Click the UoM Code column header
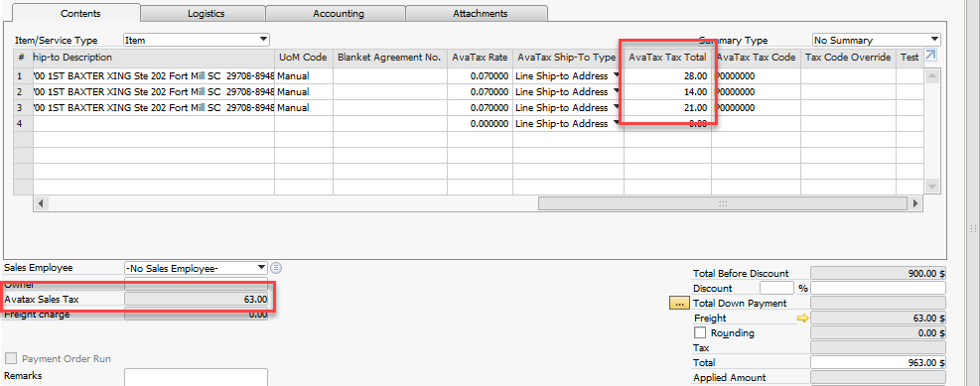 [x=304, y=58]
